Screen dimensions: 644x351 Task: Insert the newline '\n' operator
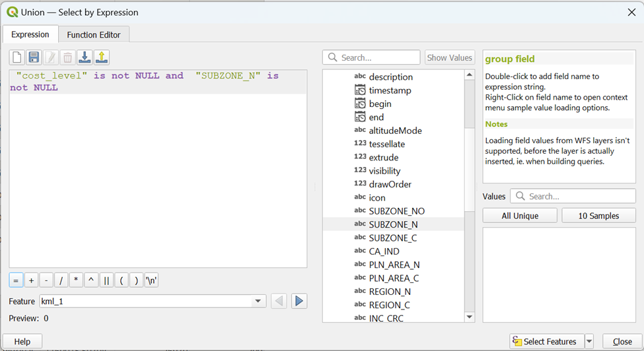[151, 280]
